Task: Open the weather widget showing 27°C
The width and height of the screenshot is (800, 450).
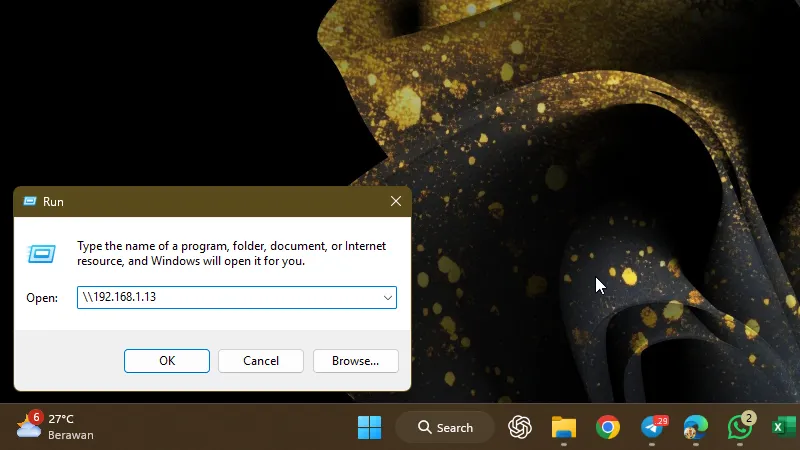Action: pos(55,427)
